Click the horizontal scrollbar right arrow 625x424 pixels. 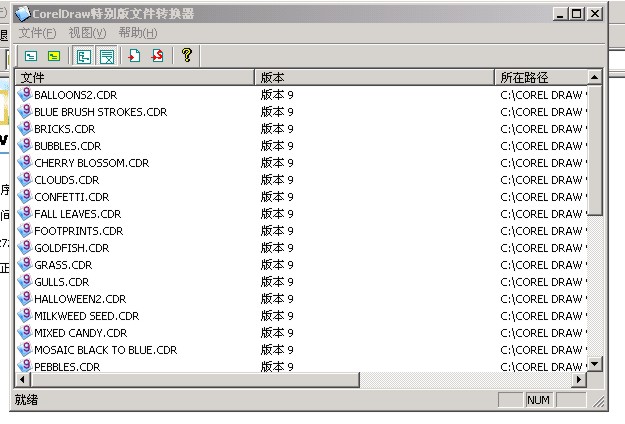pos(579,380)
